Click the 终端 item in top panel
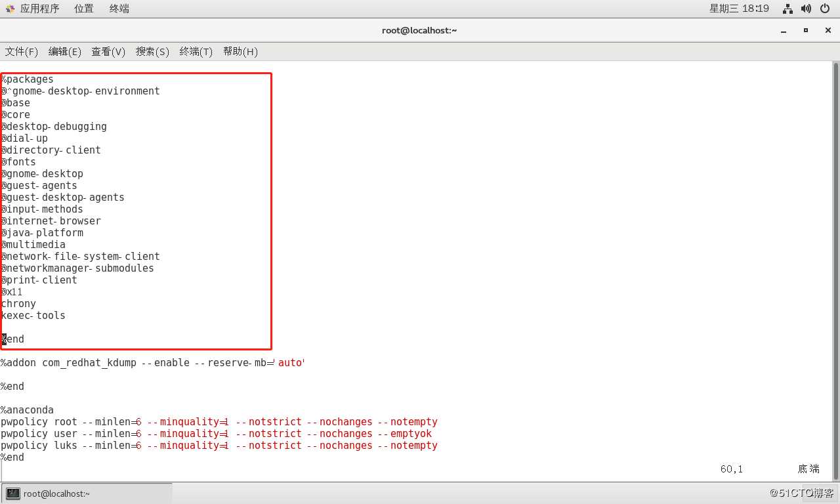This screenshot has width=840, height=504. tap(119, 9)
